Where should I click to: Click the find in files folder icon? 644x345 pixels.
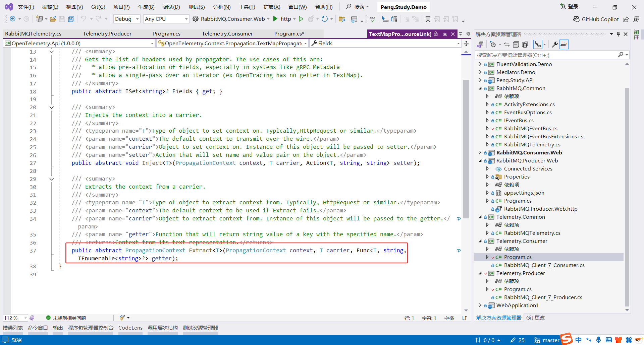[x=342, y=19]
